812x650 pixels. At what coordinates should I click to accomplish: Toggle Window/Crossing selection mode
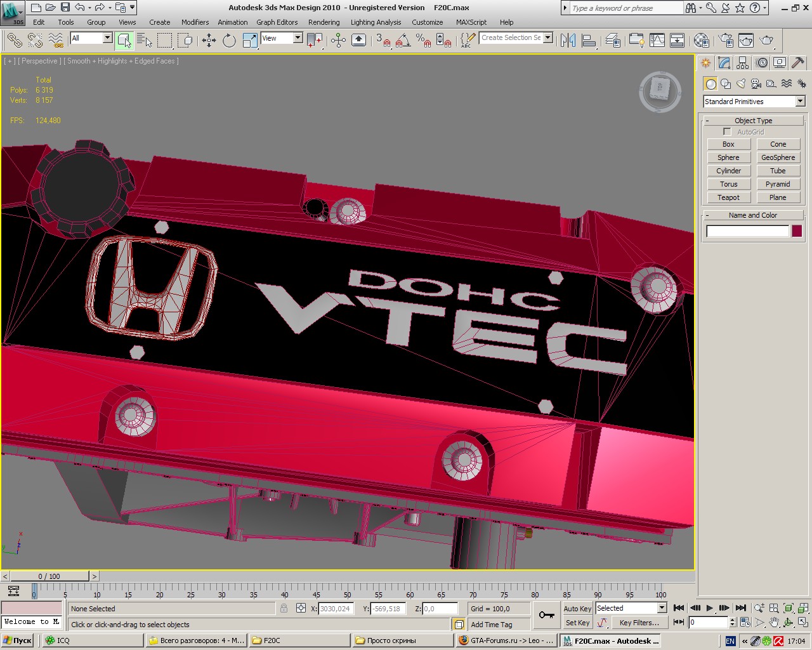click(185, 41)
